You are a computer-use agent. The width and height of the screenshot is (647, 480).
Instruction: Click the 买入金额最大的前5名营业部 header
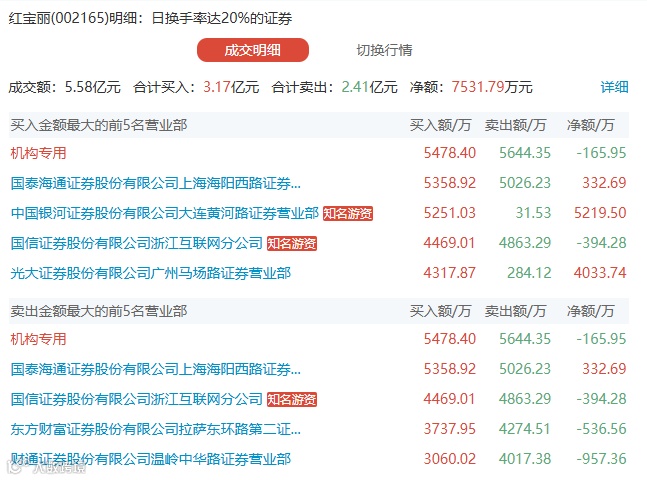[99, 125]
